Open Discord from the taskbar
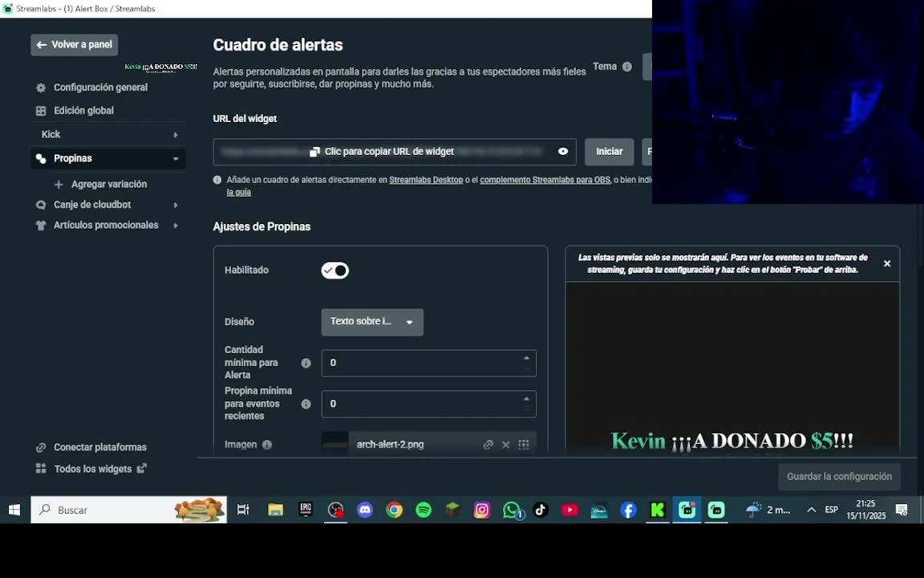The image size is (924, 578). tap(365, 511)
